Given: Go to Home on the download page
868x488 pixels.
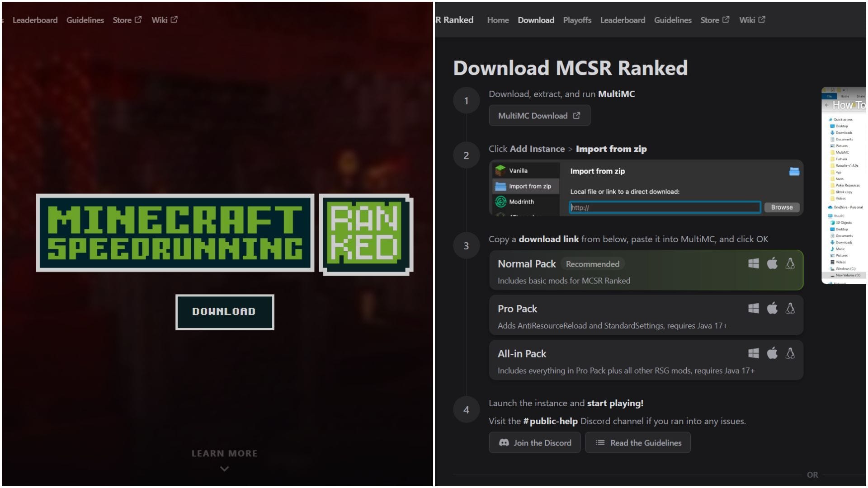Looking at the screenshot, I should point(498,20).
